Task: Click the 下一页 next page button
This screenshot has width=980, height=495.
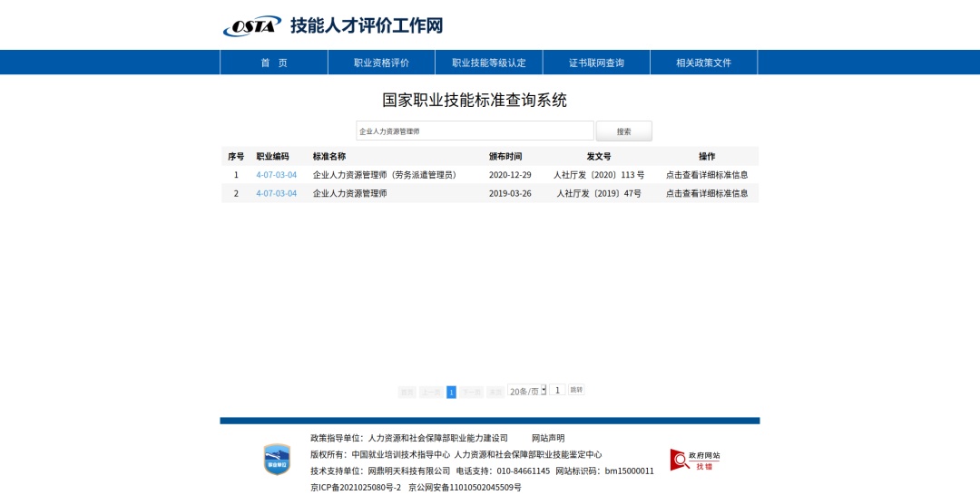Action: [471, 392]
